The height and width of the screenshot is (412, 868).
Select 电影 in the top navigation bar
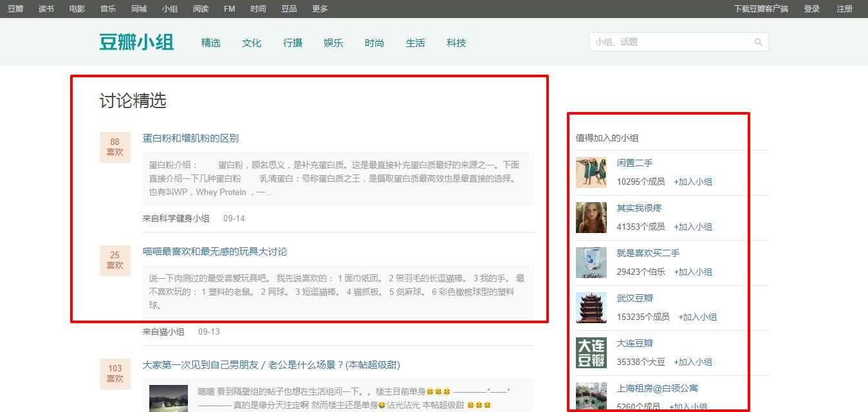click(x=77, y=9)
